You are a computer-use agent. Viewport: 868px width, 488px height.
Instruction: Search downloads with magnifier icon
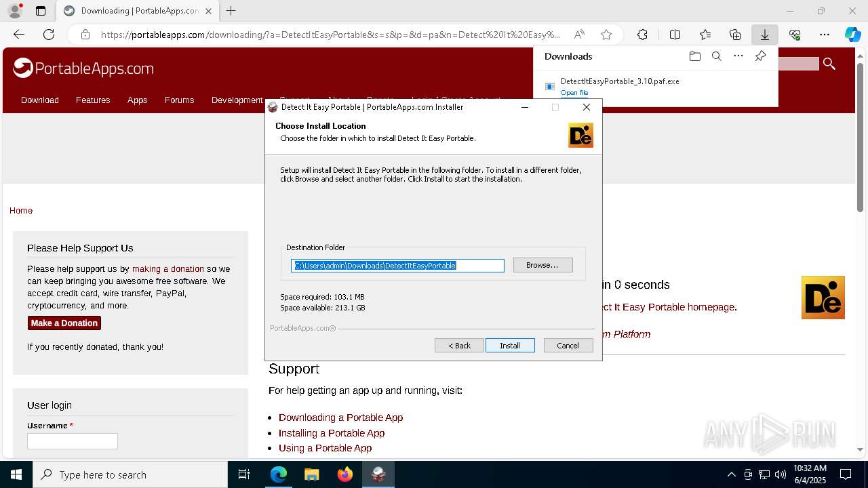coord(716,56)
